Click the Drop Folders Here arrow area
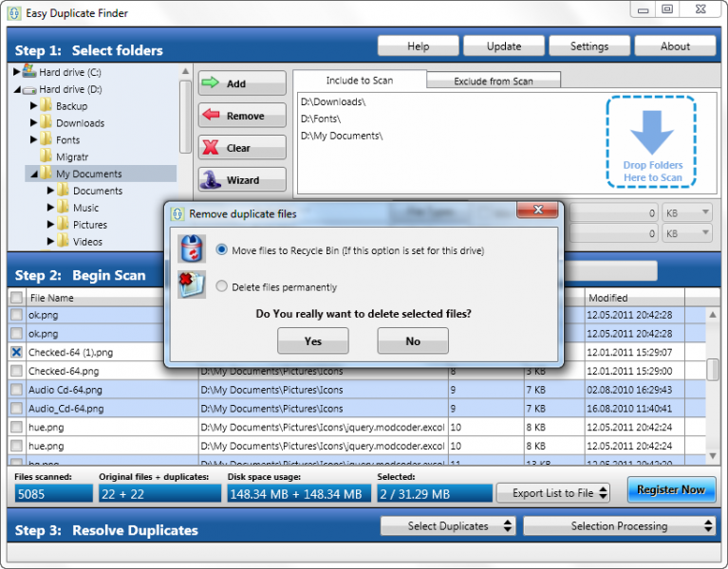 click(x=651, y=142)
